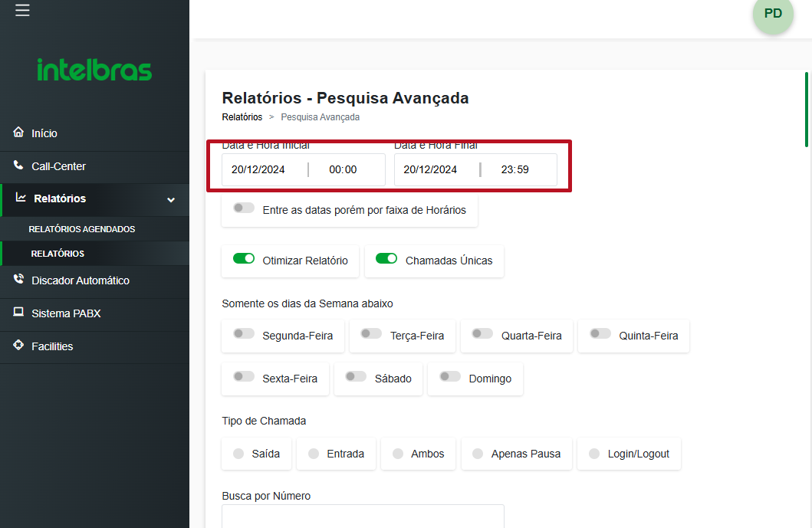Image resolution: width=812 pixels, height=528 pixels.
Task: Click the Pesquisa Avançada breadcrumb text
Action: tap(320, 117)
